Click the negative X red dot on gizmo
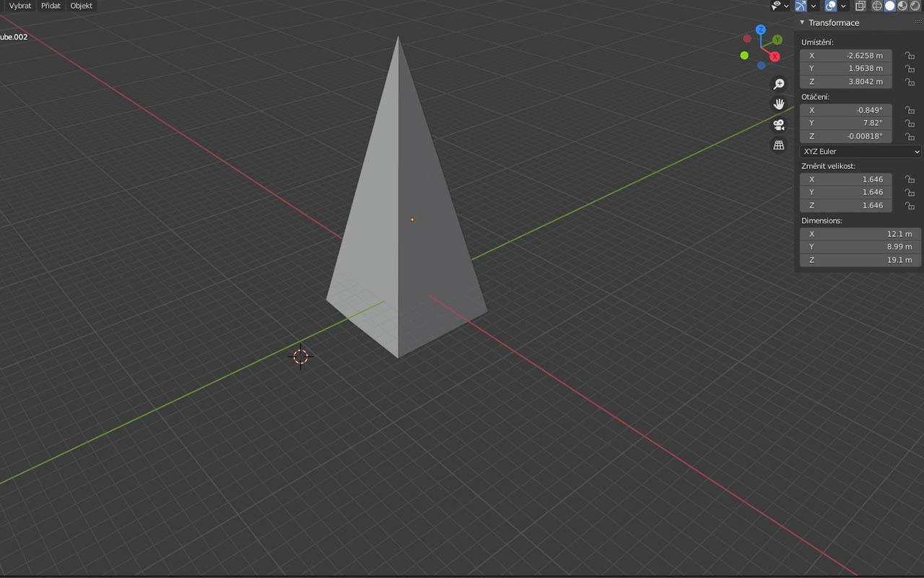This screenshot has width=924, height=578. 747,39
